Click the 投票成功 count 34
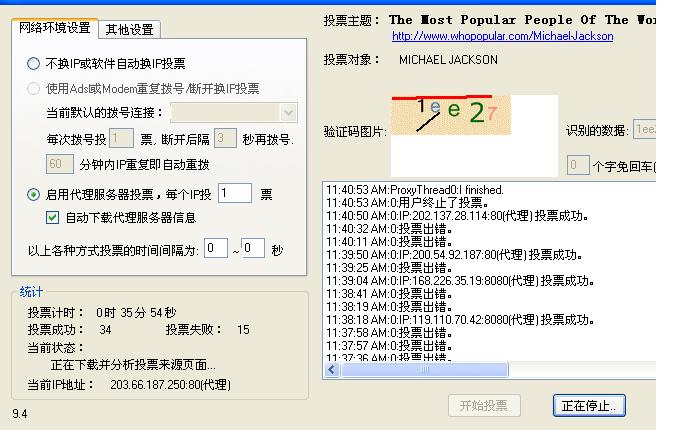This screenshot has width=683, height=430. (105, 330)
